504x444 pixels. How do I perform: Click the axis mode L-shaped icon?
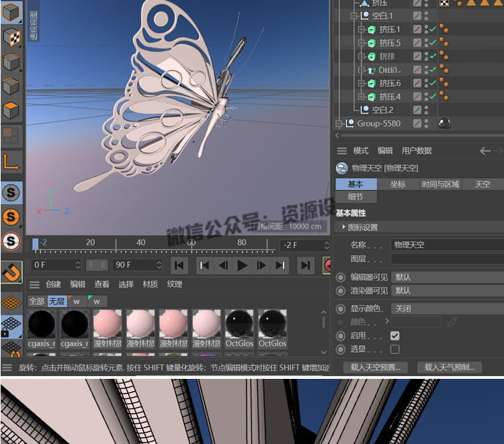(x=11, y=161)
